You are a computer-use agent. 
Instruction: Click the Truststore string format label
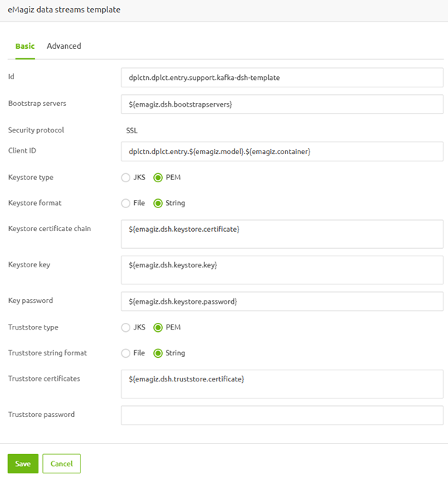pyautogui.click(x=47, y=353)
